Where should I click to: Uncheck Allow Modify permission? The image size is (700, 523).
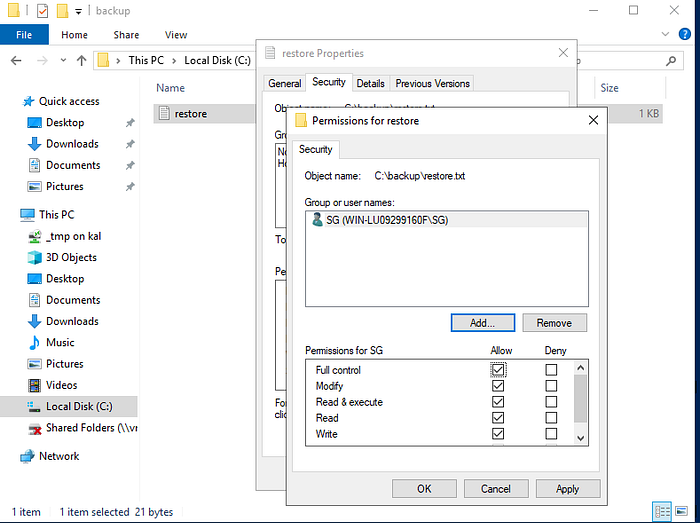pos(498,386)
